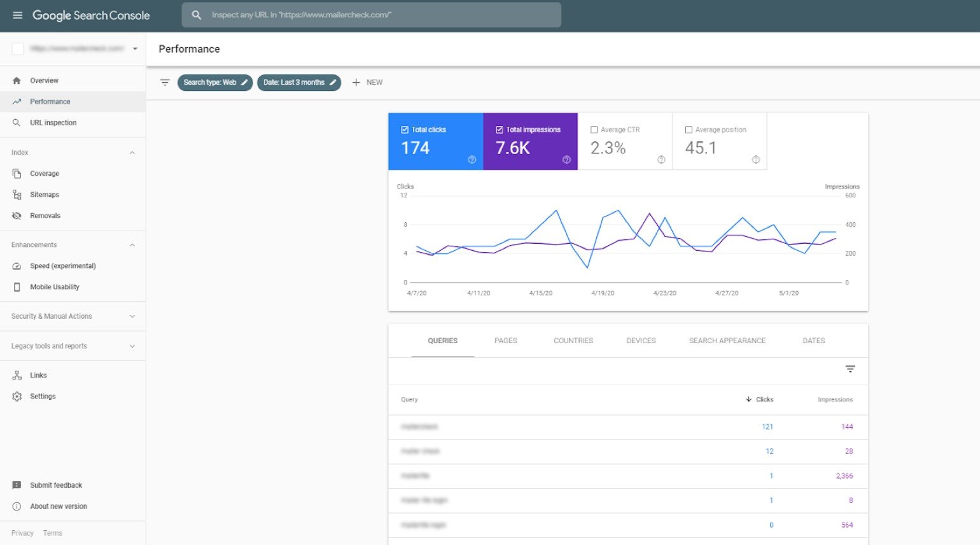
Task: Click the URL inspection magnifier icon
Action: [17, 123]
